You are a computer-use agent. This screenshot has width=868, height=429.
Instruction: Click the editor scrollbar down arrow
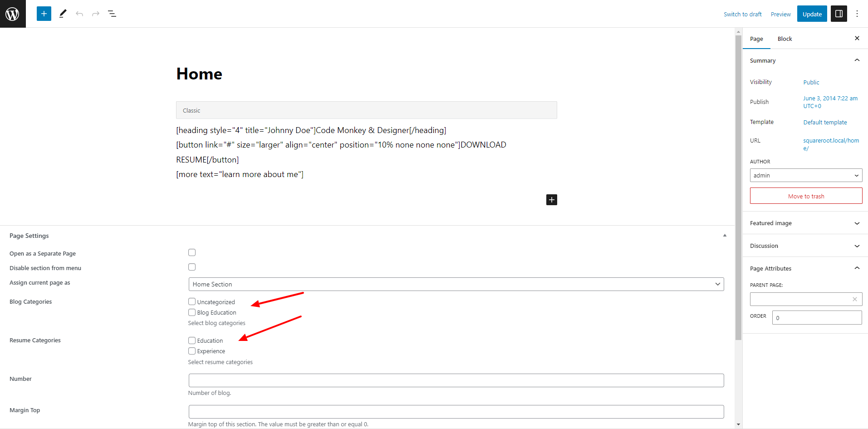[x=739, y=424]
